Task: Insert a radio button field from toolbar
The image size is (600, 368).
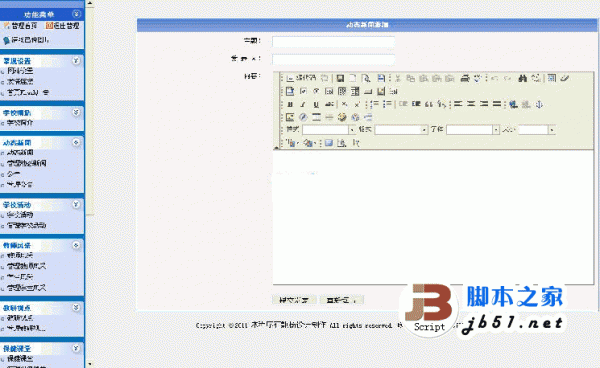Action: 316,91
